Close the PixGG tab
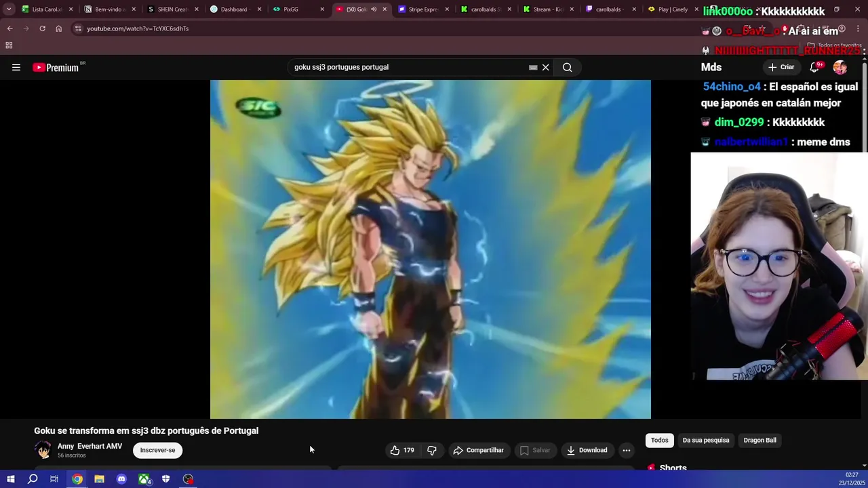The image size is (868, 488). pos(322,9)
